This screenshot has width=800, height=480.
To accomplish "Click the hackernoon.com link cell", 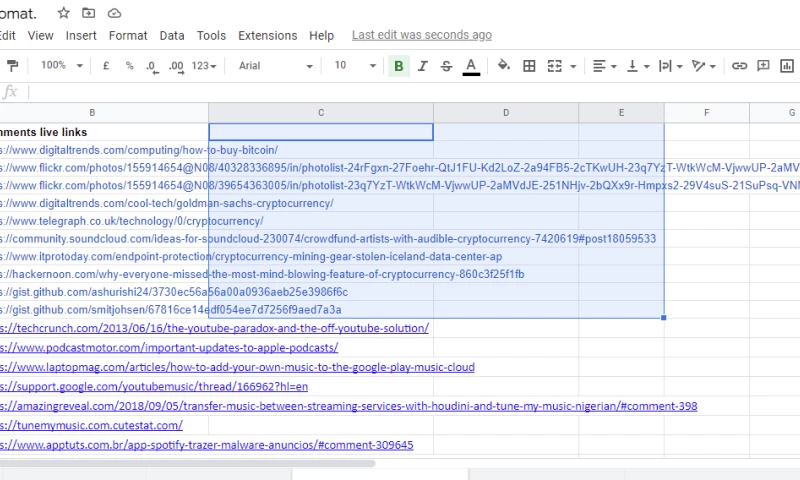I will (104, 274).
